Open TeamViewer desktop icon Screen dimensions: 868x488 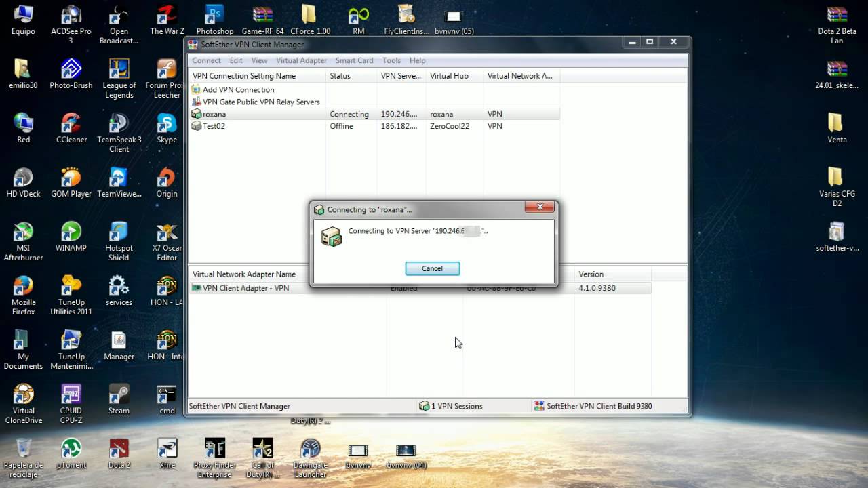click(x=119, y=183)
